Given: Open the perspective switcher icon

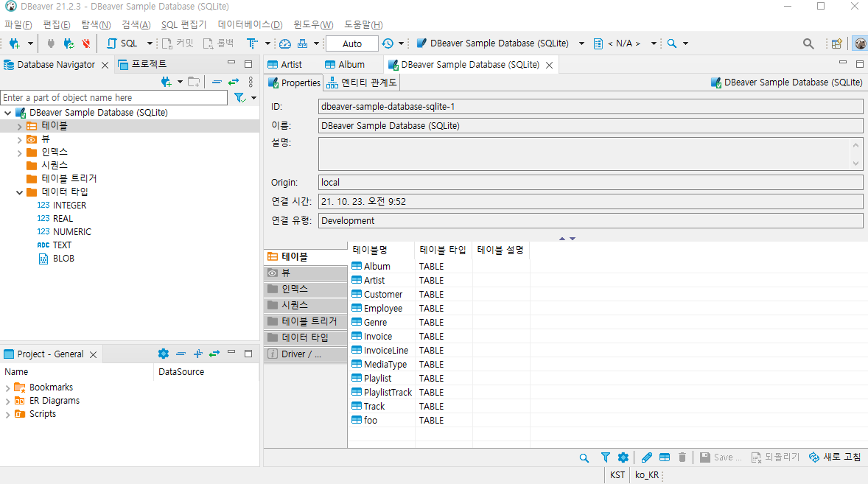Looking at the screenshot, I should click(x=836, y=43).
